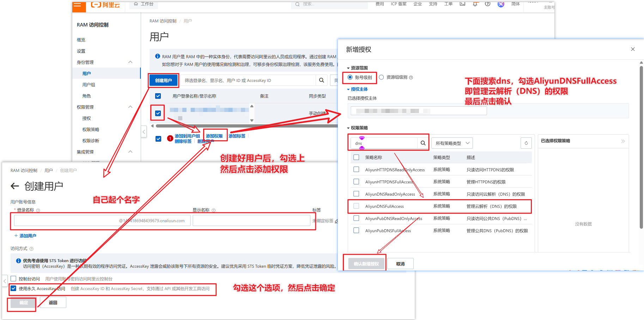Open the Cloud Shell terminal icon
Image resolution: width=644 pixels, height=320 pixels.
pyautogui.click(x=462, y=4)
